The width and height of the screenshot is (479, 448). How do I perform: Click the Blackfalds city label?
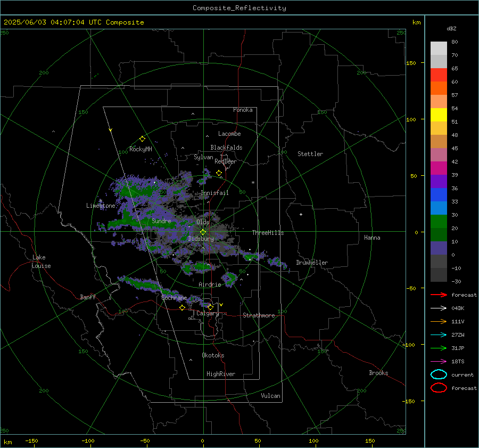point(226,148)
